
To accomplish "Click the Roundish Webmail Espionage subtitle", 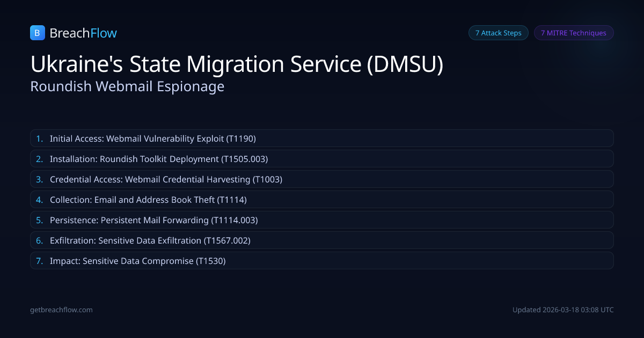I will point(127,86).
